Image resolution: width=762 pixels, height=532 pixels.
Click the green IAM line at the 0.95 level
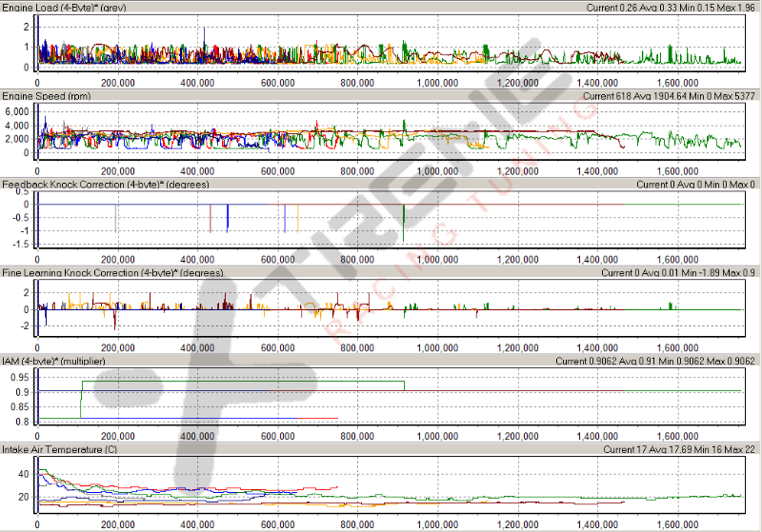click(238, 382)
